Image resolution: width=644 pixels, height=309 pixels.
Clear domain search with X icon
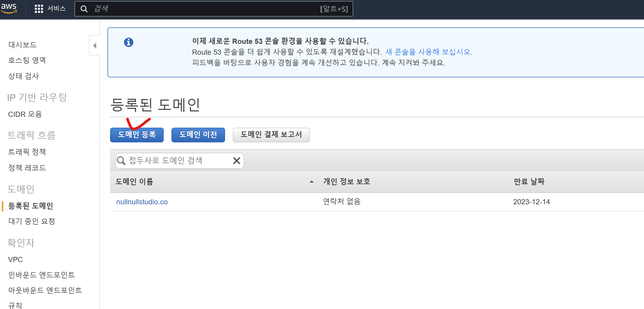coord(236,160)
